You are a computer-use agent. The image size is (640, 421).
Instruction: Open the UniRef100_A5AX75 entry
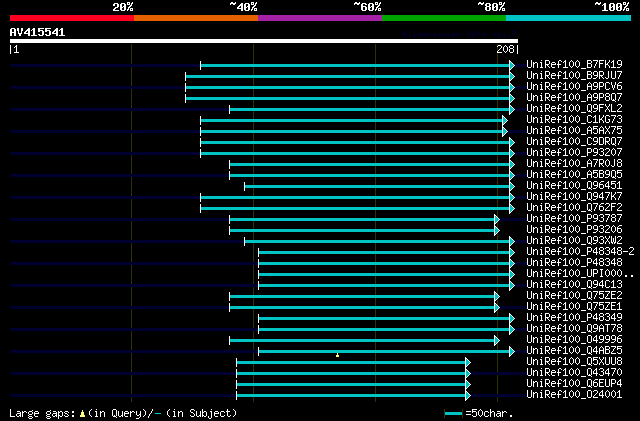pos(574,131)
